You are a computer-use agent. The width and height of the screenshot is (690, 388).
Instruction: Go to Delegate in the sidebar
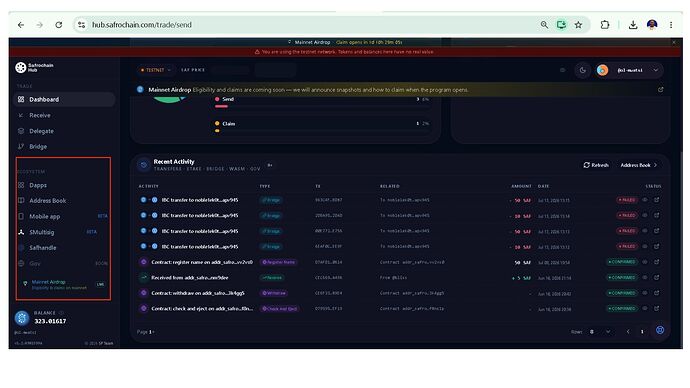click(41, 131)
